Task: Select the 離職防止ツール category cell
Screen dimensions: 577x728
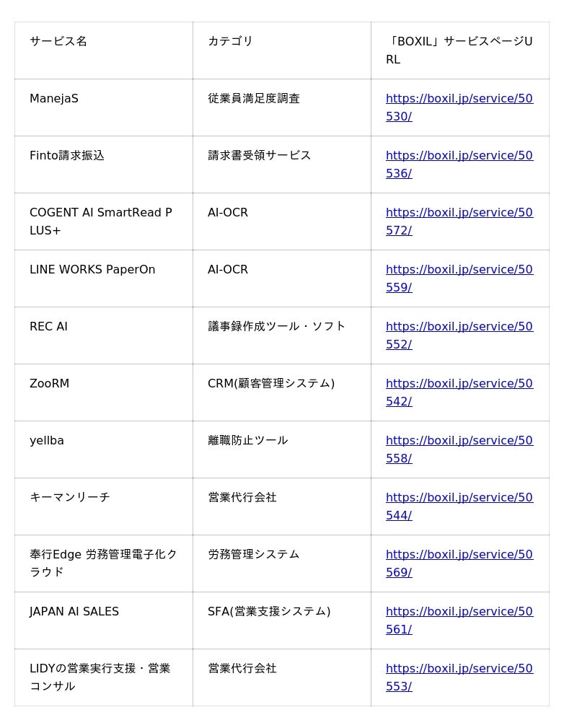Action: coord(247,441)
